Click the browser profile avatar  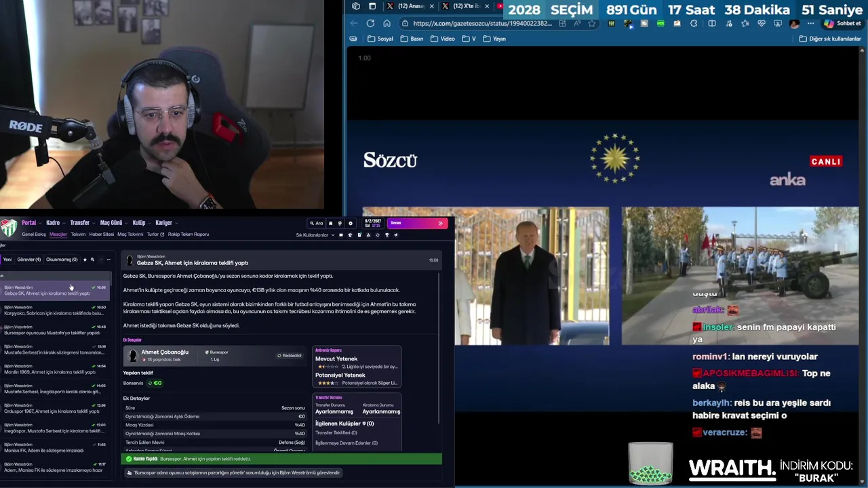pos(794,23)
